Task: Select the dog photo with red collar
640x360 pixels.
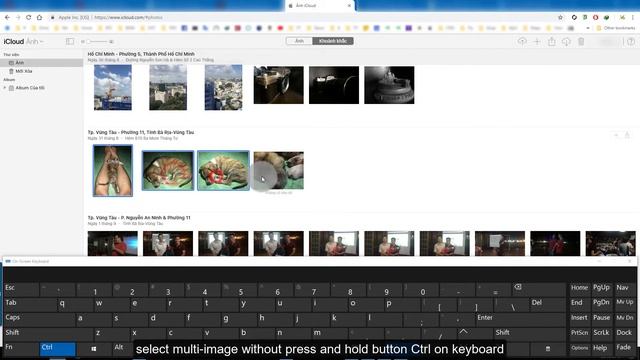Action: (x=223, y=170)
